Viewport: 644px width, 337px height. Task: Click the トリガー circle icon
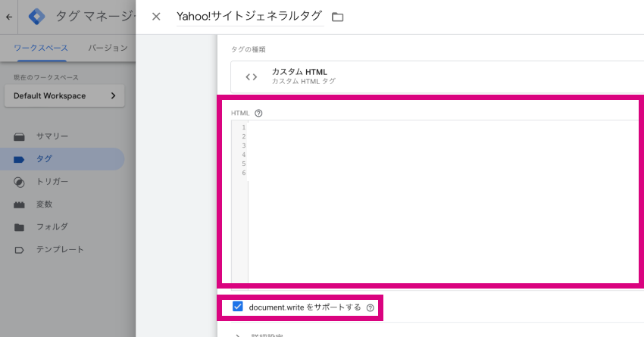[x=19, y=183]
